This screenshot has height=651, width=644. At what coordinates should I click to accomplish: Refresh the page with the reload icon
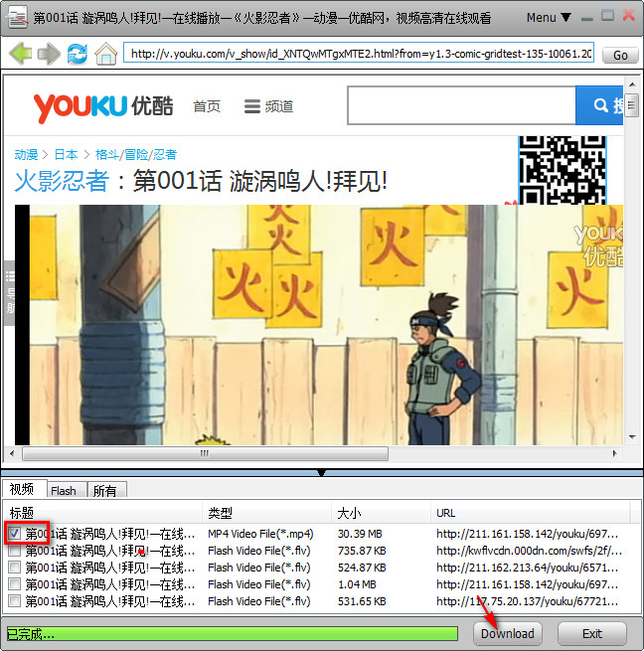77,54
